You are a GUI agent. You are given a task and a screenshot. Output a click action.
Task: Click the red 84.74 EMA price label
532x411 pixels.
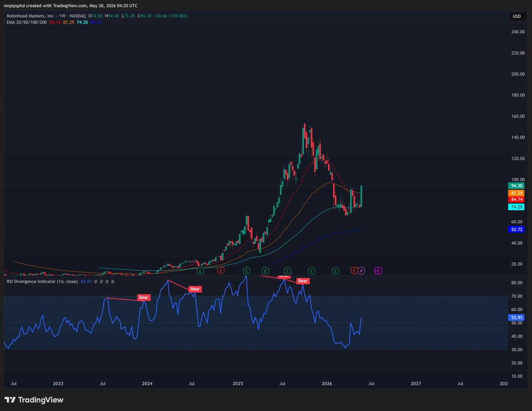tap(516, 200)
